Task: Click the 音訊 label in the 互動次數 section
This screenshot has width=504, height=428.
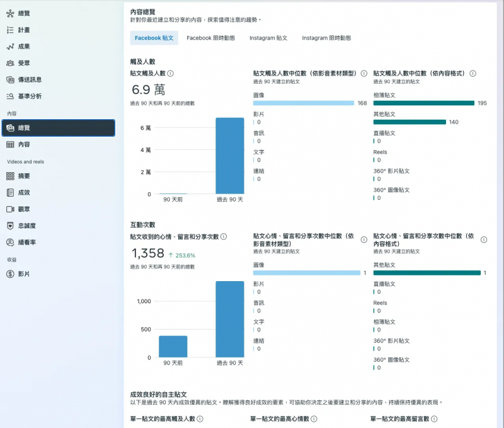Action: 259,303
